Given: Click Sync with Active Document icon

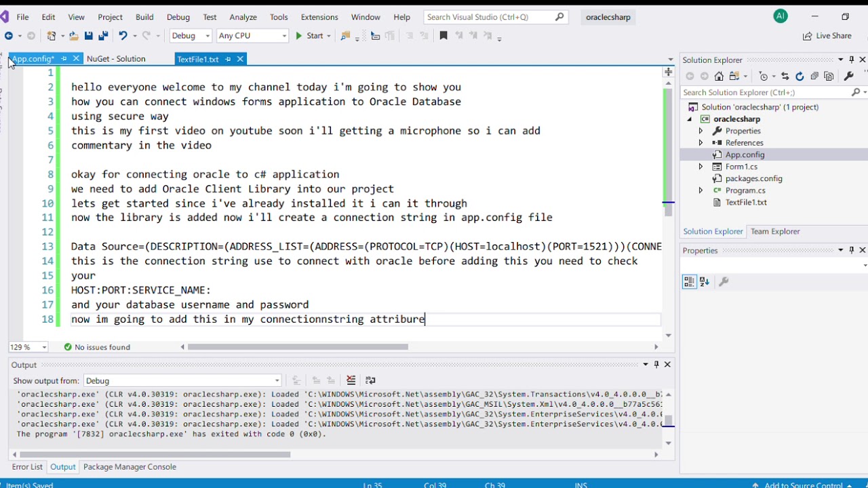Looking at the screenshot, I should (785, 77).
